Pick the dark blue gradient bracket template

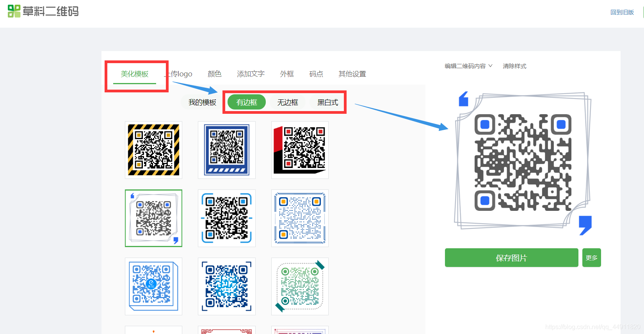227,286
